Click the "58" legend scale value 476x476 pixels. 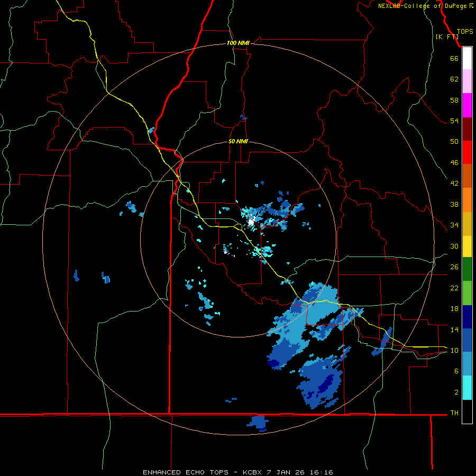coord(454,100)
